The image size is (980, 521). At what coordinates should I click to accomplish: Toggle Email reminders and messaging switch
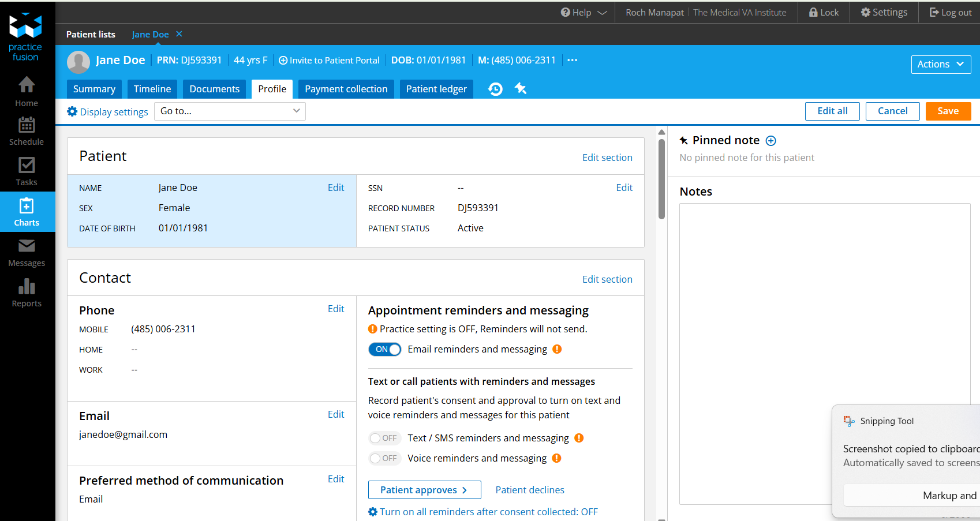tap(384, 349)
